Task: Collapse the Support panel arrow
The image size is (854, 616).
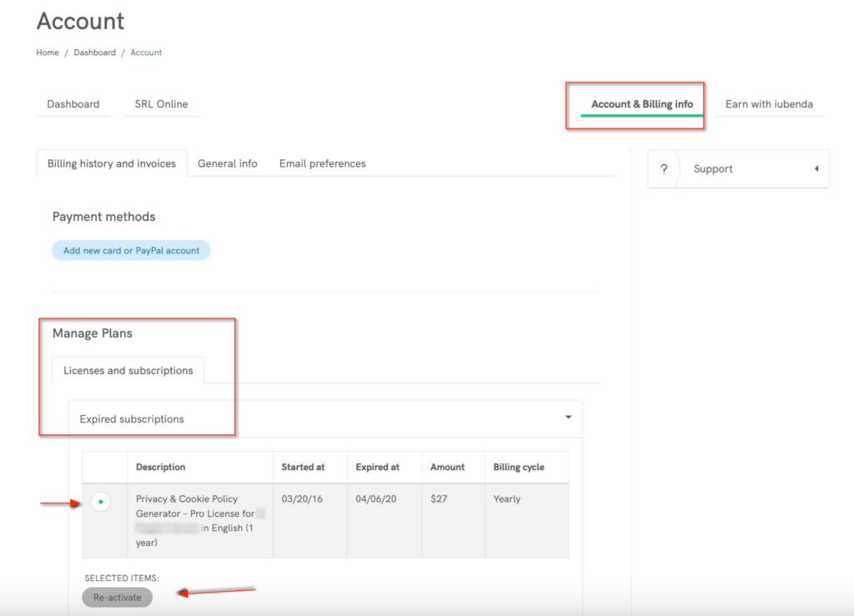Action: [816, 169]
